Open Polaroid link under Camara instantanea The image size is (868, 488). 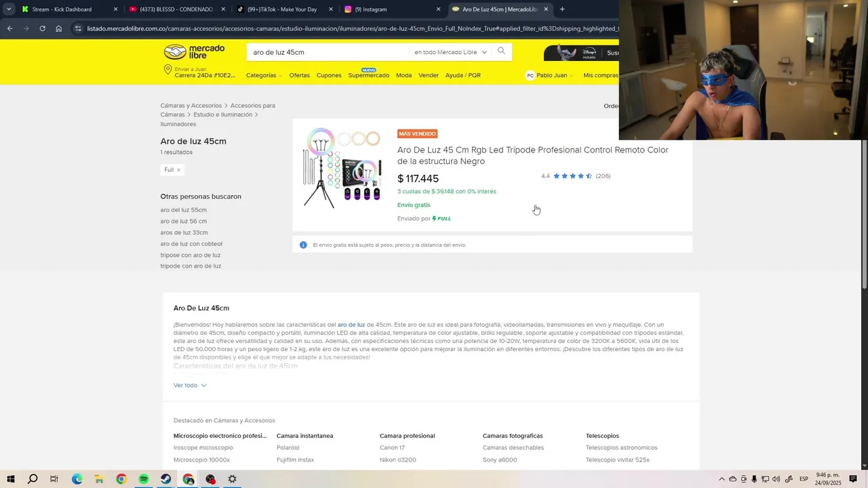288,448
